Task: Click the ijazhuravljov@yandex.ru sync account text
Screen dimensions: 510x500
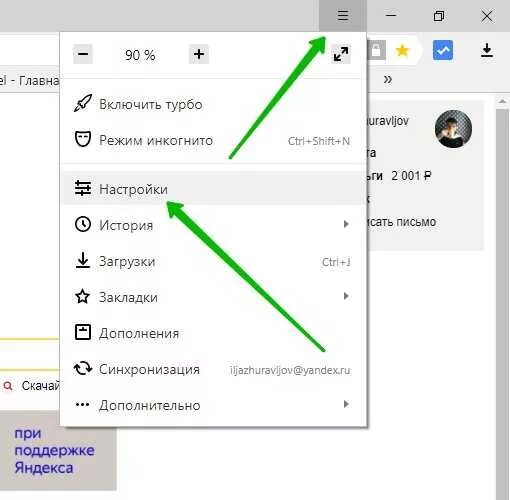Action: tap(290, 370)
